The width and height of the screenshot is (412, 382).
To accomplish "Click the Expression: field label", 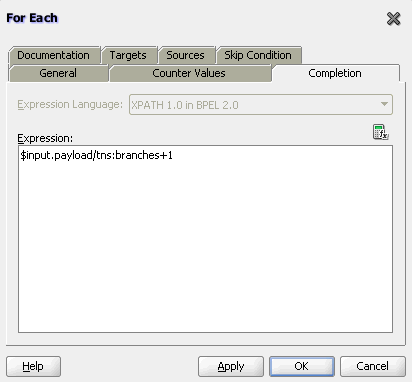I will pyautogui.click(x=45, y=138).
